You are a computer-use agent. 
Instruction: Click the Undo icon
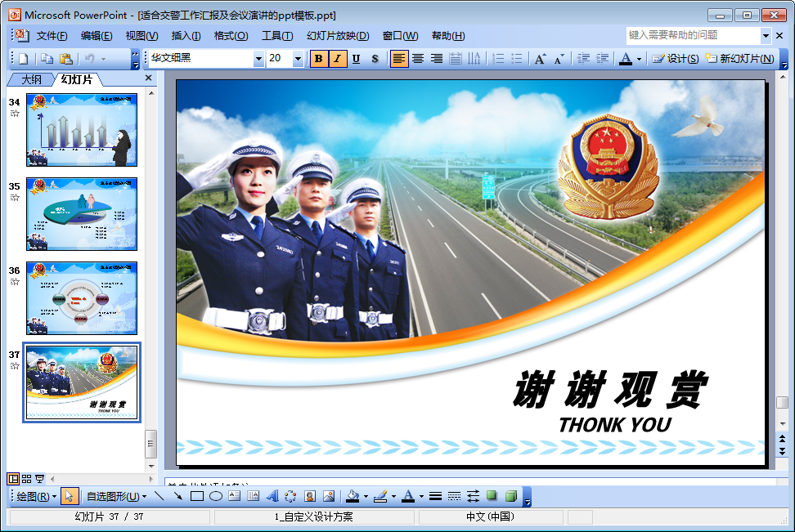90,59
